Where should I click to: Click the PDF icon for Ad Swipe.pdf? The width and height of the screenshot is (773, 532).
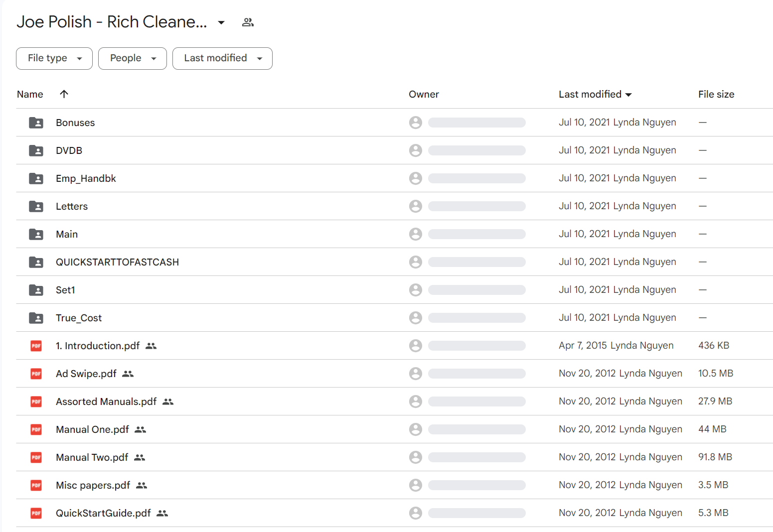tap(36, 374)
